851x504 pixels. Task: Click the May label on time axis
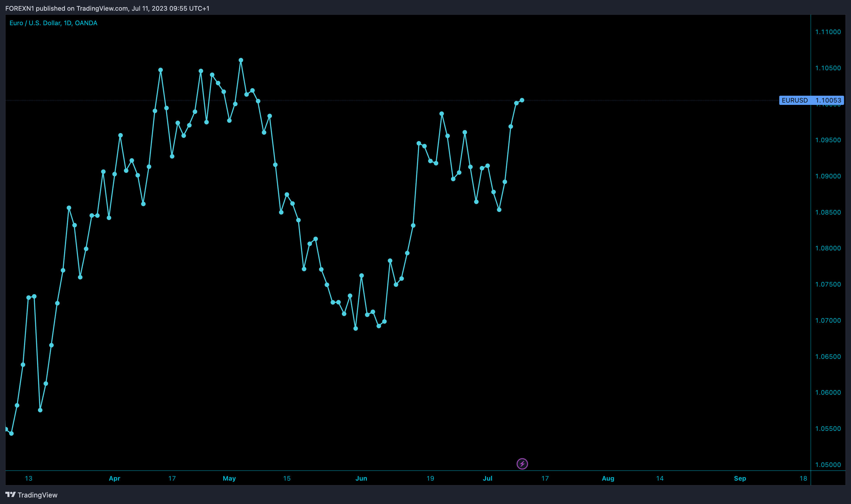point(229,478)
